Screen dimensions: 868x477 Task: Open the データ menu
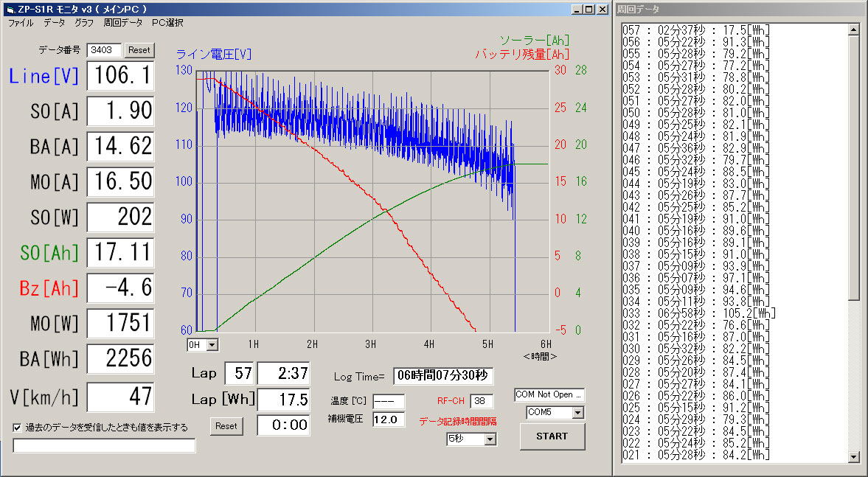click(x=55, y=23)
